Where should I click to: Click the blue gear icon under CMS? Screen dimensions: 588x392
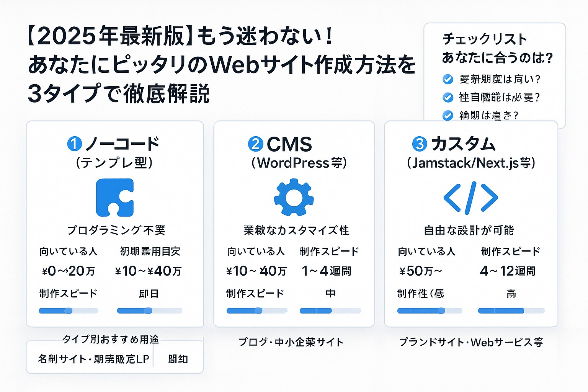click(x=294, y=197)
